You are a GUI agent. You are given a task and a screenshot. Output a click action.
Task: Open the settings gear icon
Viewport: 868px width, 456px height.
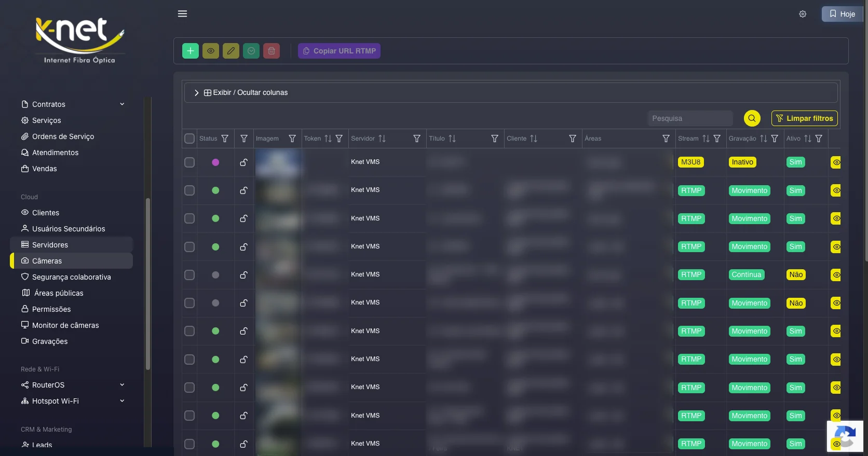[x=803, y=14]
